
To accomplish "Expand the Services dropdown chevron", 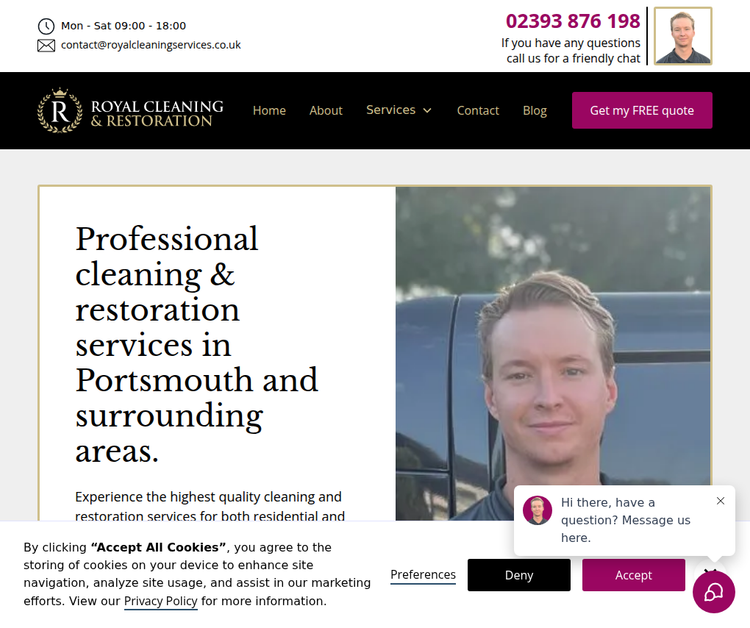I will click(428, 110).
